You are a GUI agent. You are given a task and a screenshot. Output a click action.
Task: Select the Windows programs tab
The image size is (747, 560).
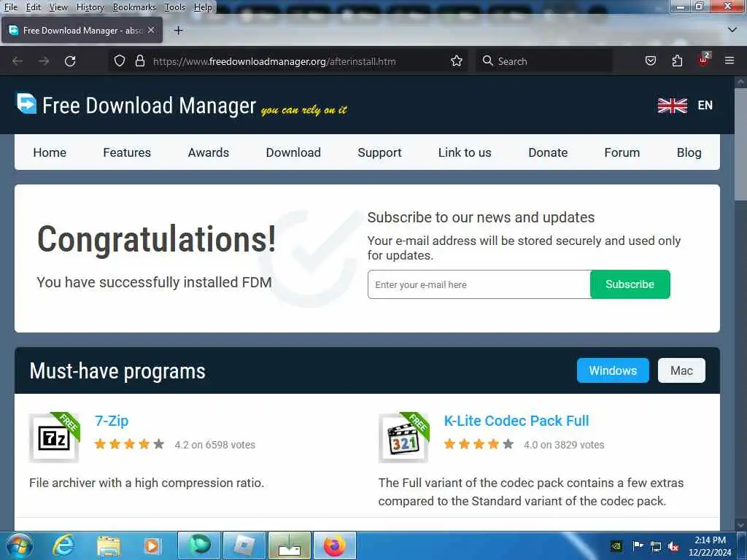click(613, 370)
